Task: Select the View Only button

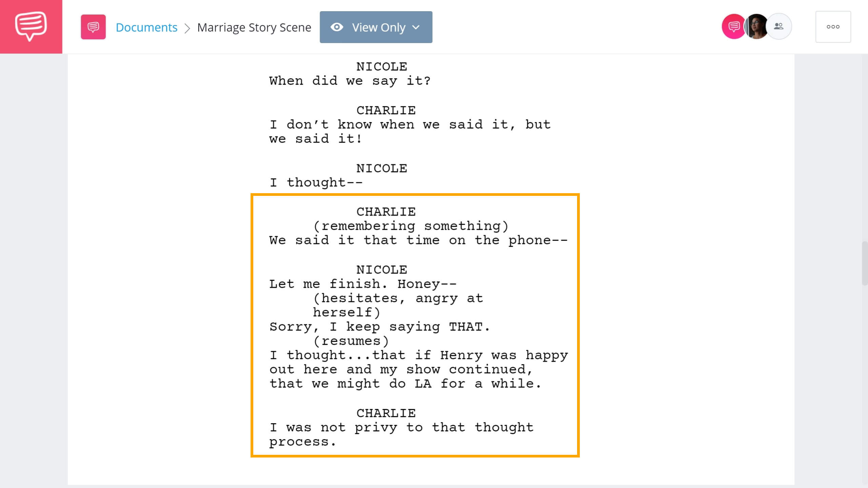Action: (x=376, y=27)
